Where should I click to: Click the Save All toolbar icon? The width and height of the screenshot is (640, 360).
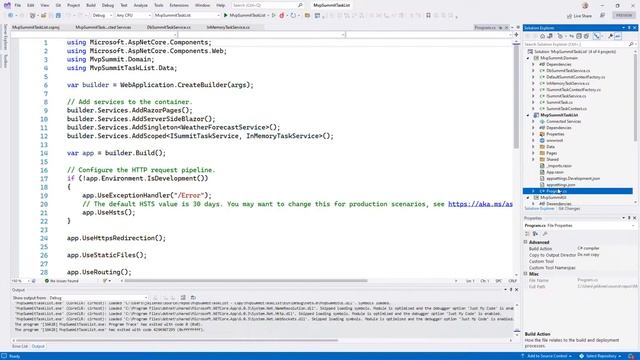point(58,15)
